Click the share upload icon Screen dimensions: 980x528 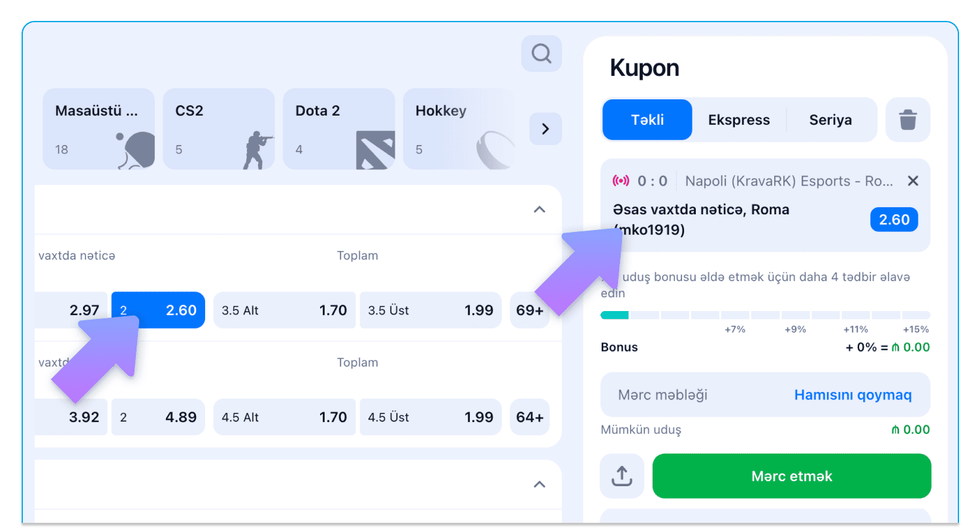(621, 476)
